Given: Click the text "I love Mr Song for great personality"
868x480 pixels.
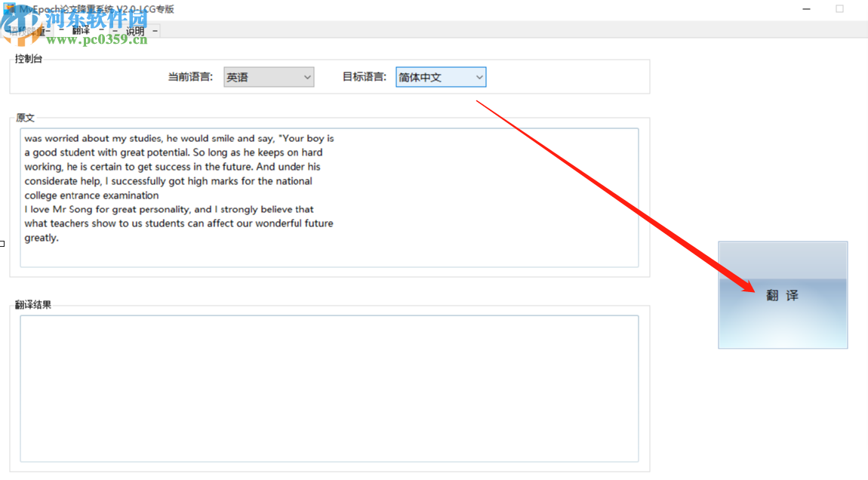Looking at the screenshot, I should click(107, 209).
